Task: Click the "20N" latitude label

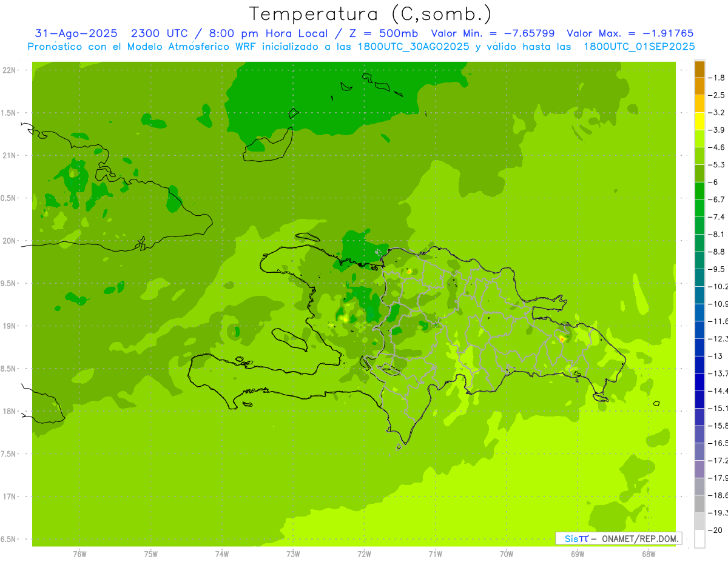Action: 10,241
